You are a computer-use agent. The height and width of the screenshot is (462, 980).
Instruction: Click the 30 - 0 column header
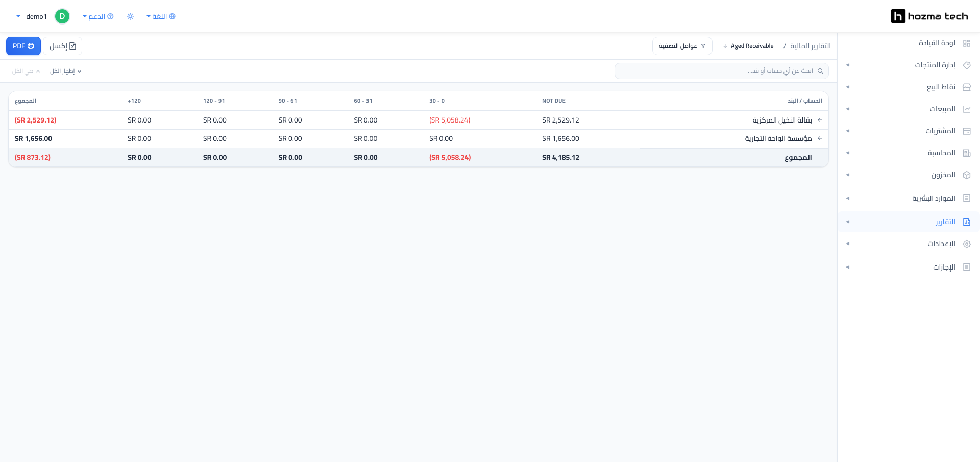[x=437, y=101]
